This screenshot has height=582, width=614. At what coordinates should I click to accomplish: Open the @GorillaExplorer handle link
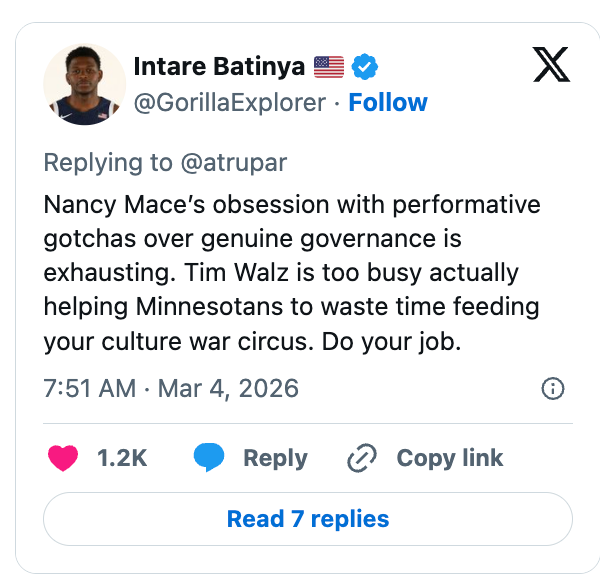click(229, 103)
